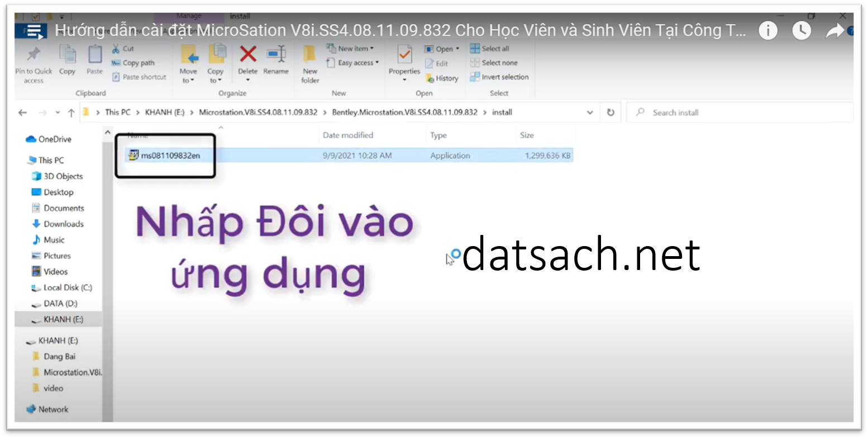Open the Microstation.V8i folder in sidebar
868x438 pixels.
tap(68, 372)
